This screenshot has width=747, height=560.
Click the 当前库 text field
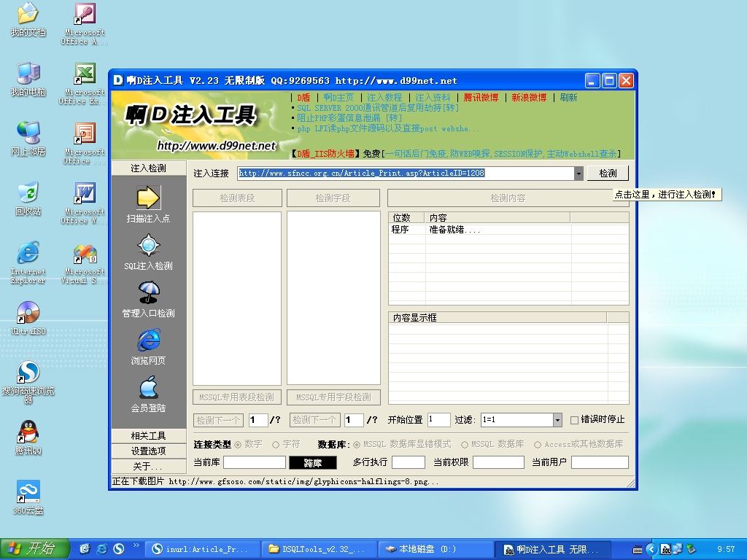[255, 462]
